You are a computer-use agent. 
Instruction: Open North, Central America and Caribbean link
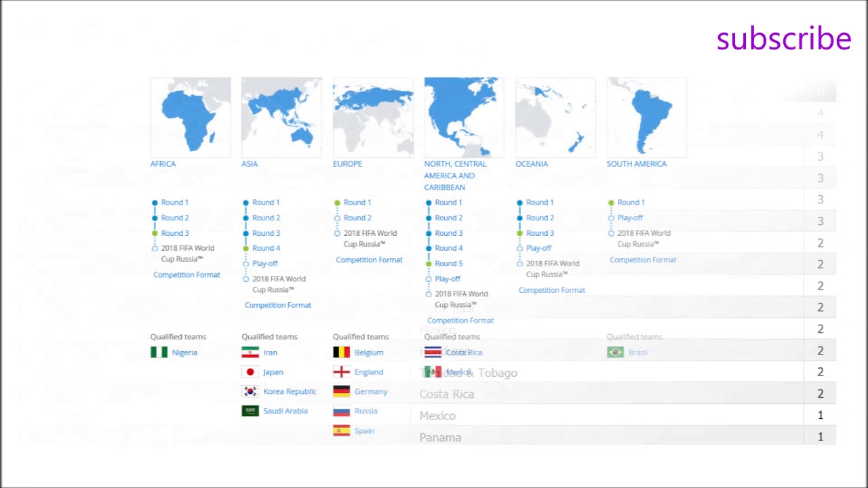455,176
